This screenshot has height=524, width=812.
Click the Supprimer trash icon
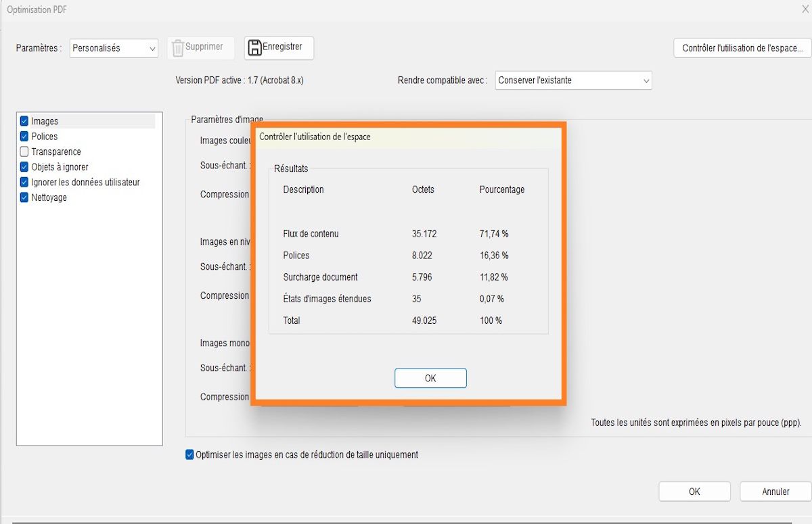click(177, 47)
